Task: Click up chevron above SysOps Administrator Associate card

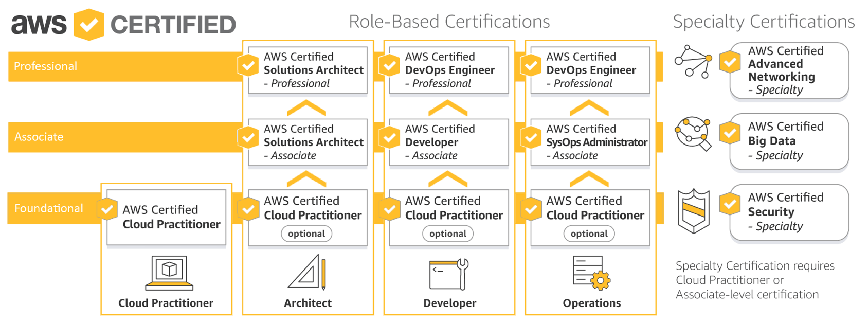Action: pos(589,108)
